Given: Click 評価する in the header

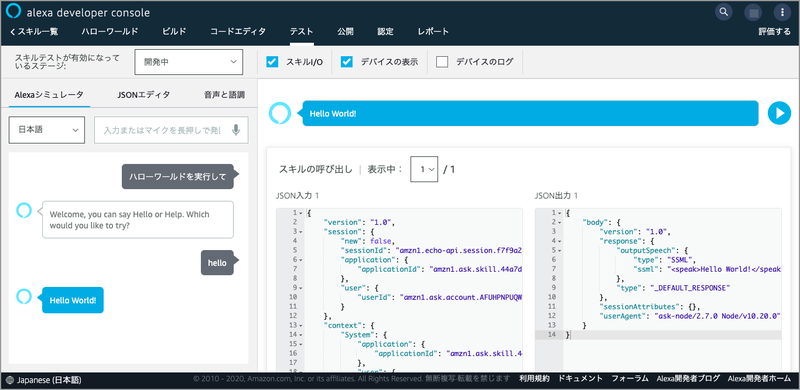Looking at the screenshot, I should [774, 32].
